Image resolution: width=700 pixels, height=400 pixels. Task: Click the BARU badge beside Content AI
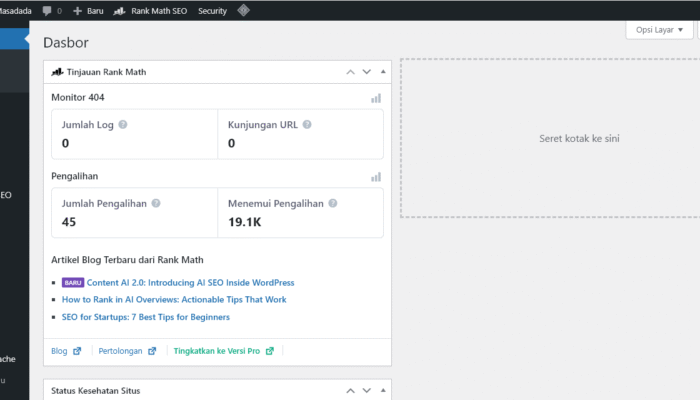(x=73, y=283)
